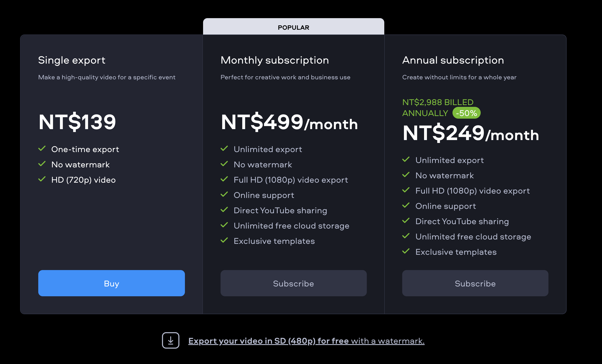Click the NT$499/month price text
Image resolution: width=602 pixels, height=364 pixels.
(x=289, y=122)
